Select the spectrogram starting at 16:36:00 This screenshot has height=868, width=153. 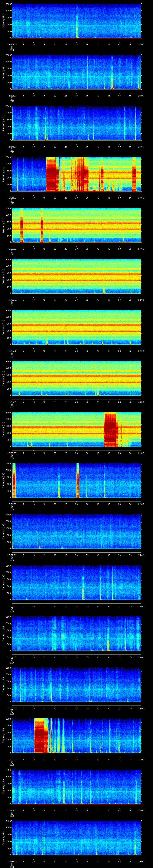click(x=76, y=736)
